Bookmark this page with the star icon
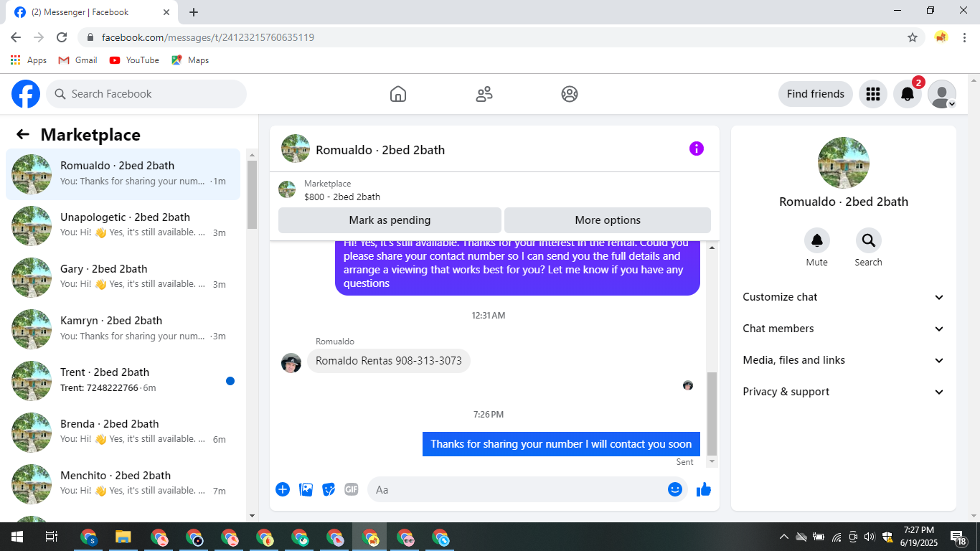Image resolution: width=980 pixels, height=551 pixels. pos(913,37)
